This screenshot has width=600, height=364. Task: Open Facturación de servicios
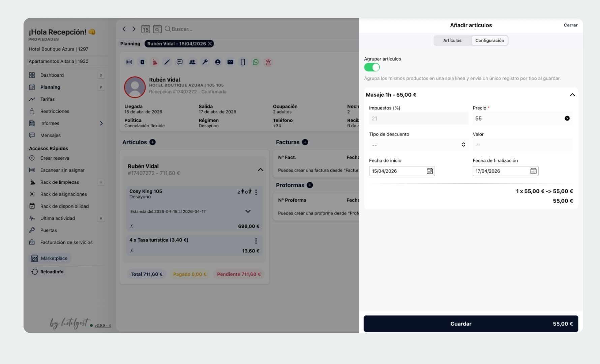point(67,242)
